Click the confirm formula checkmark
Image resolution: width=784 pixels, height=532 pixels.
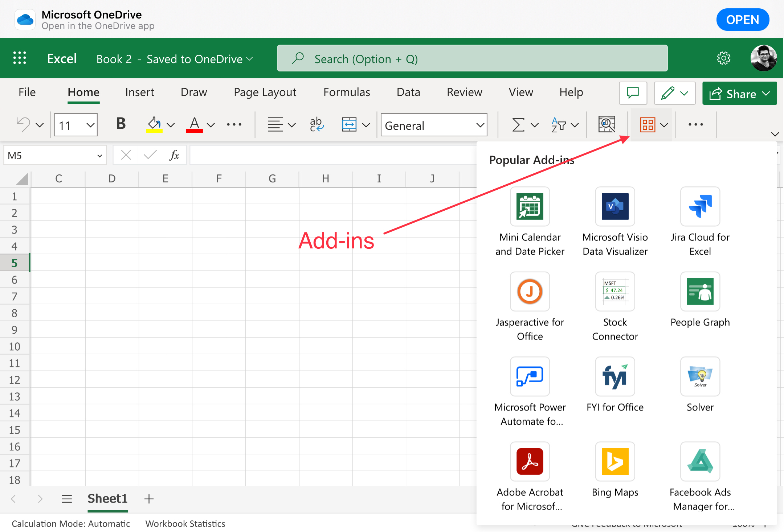pos(150,155)
